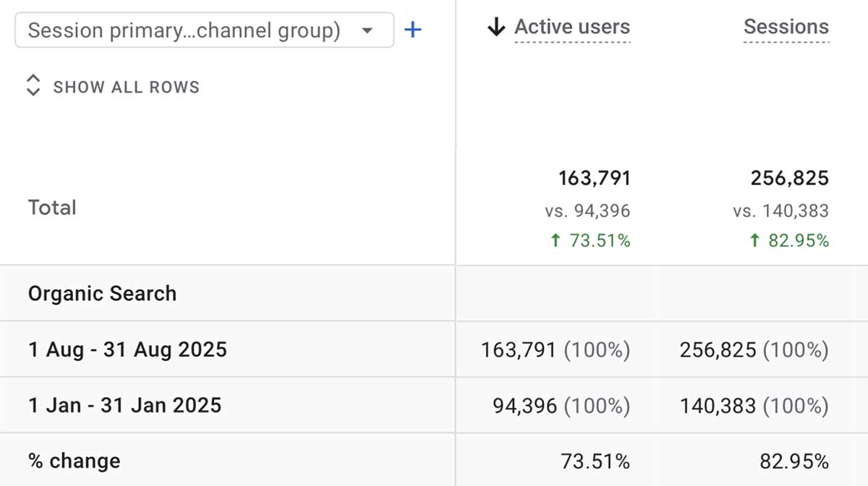Sort by the Sessions column header
Image resolution: width=868 pixels, height=486 pixels.
point(786,27)
